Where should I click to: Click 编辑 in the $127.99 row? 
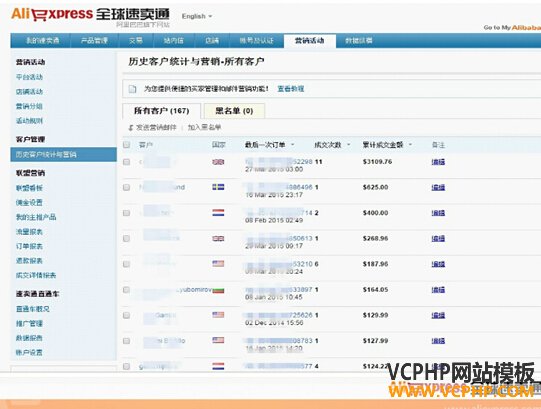(438, 340)
